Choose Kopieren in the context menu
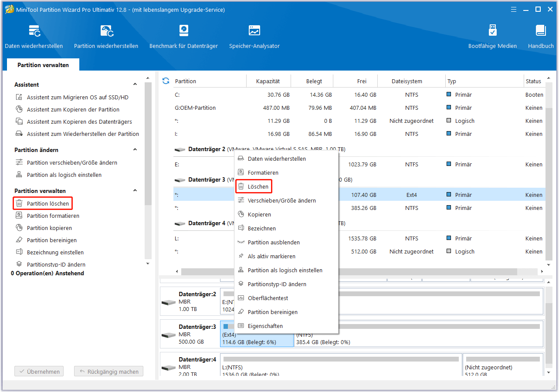 point(286,215)
